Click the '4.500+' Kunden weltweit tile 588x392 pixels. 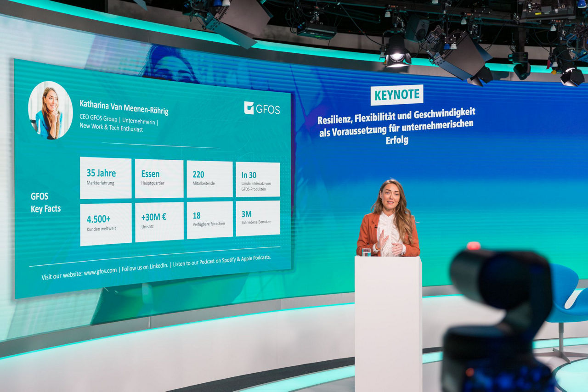pos(106,224)
